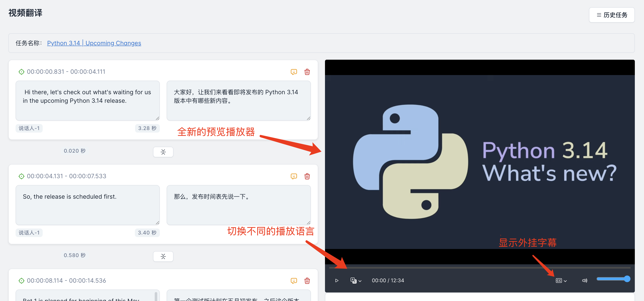Viewport: 644px width, 301px height.
Task: Click the 0.580 秒 gap label
Action: tap(74, 255)
